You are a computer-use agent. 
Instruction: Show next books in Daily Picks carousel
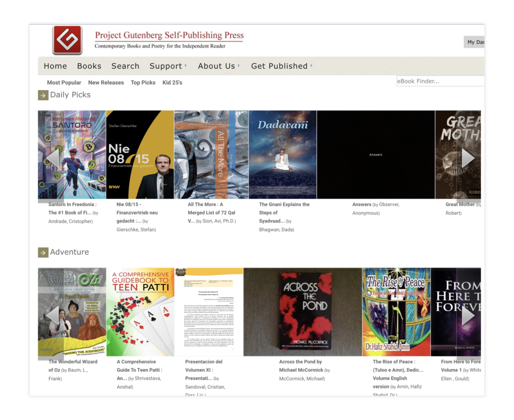pos(468,158)
